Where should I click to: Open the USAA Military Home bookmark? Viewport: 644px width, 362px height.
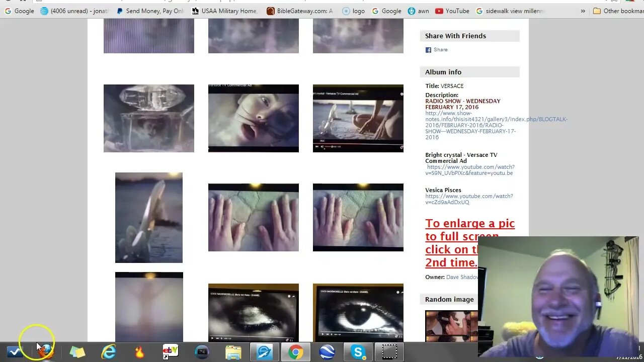[224, 11]
